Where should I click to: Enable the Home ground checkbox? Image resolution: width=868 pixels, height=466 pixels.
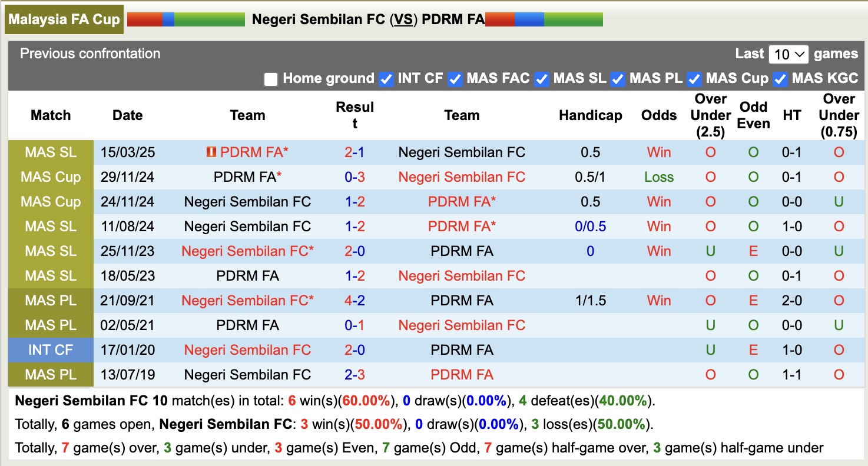[271, 78]
